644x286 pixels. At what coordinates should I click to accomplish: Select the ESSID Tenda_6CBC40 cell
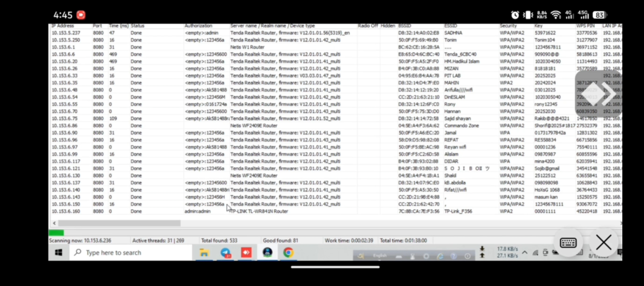click(x=460, y=54)
